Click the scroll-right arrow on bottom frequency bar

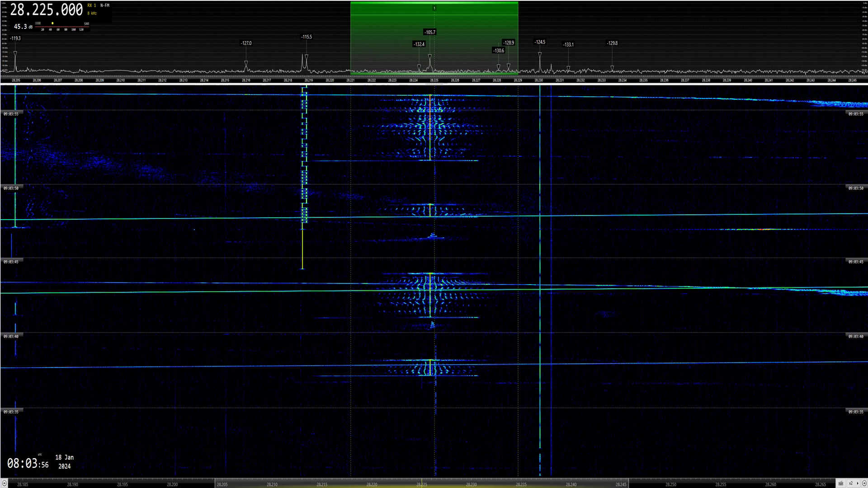(864, 483)
